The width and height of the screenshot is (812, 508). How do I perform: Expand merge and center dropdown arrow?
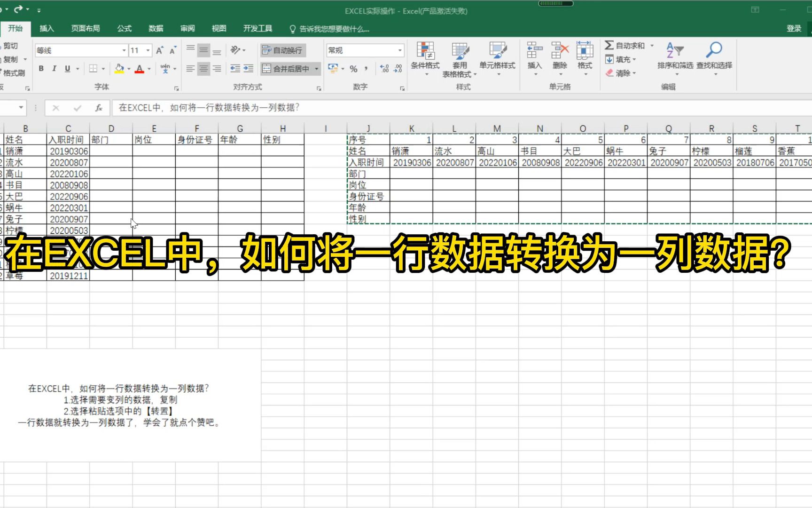click(x=317, y=69)
